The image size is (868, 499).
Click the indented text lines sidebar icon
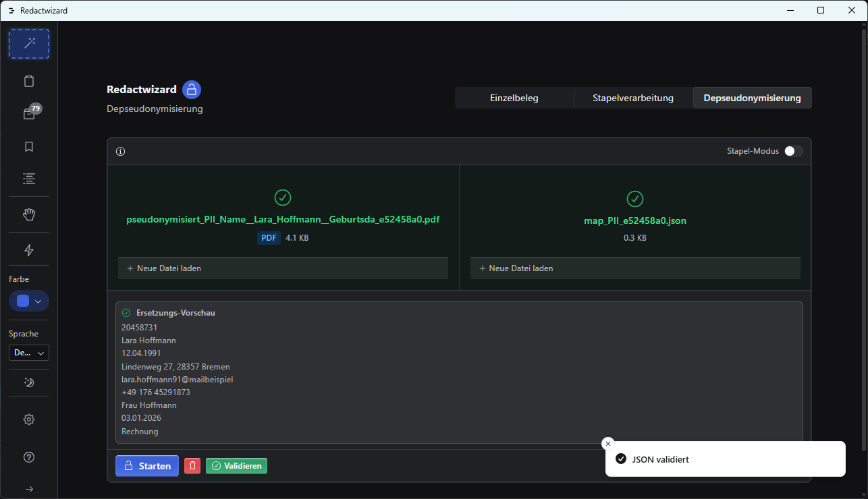pyautogui.click(x=29, y=179)
